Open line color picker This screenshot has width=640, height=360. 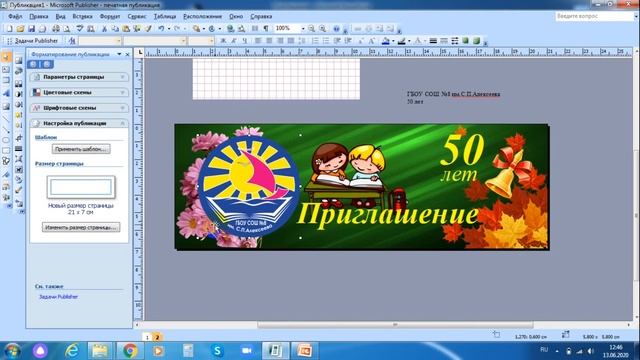pos(402,41)
